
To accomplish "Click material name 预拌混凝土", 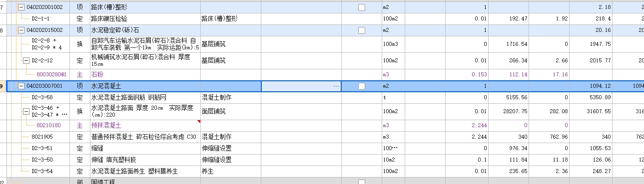I will point(106,125).
